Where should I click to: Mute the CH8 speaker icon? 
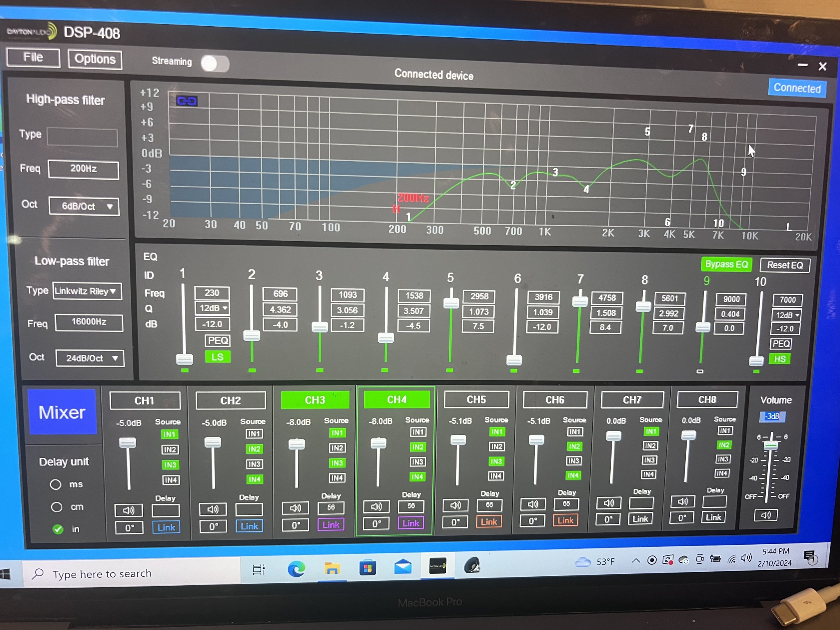pos(682,501)
